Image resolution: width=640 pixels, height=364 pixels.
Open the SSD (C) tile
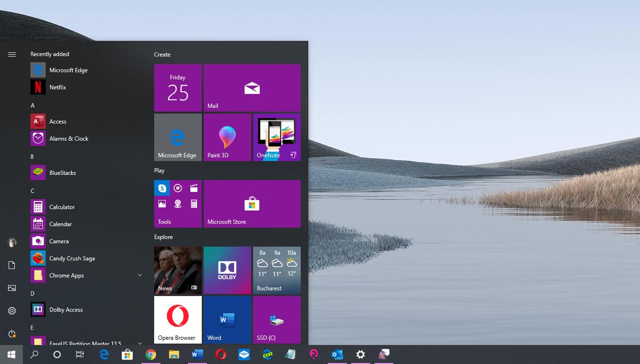click(277, 320)
